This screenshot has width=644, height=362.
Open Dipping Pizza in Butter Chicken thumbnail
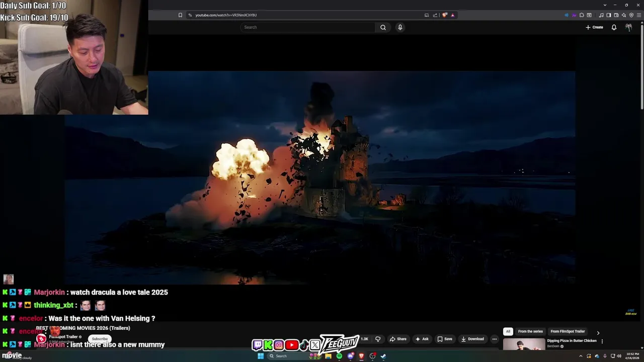tap(524, 344)
